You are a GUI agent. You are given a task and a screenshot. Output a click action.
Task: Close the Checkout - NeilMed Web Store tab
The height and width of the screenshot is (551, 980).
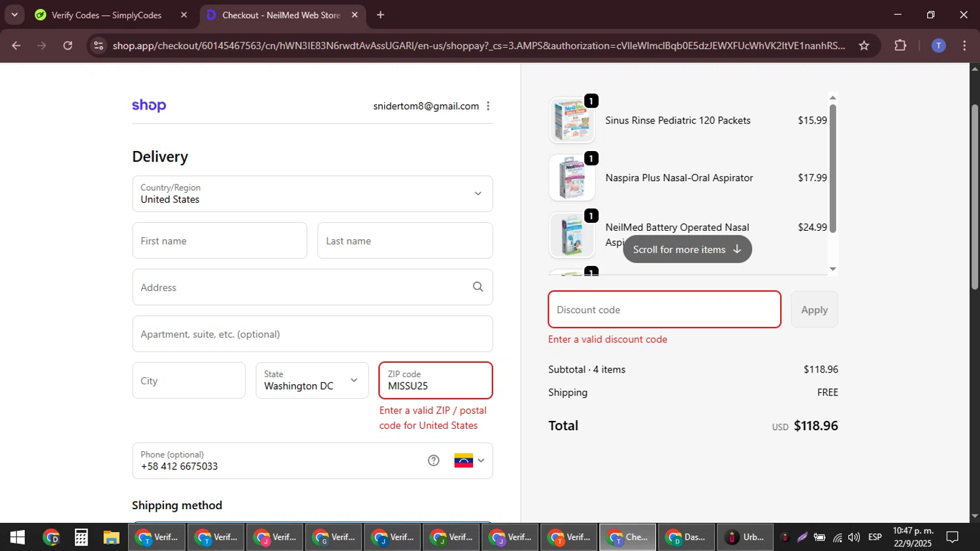click(x=355, y=15)
